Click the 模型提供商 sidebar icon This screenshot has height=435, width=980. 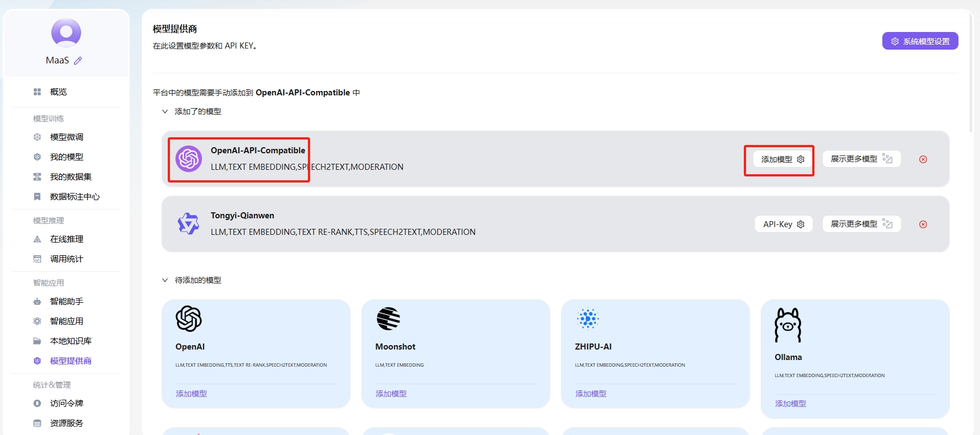38,361
